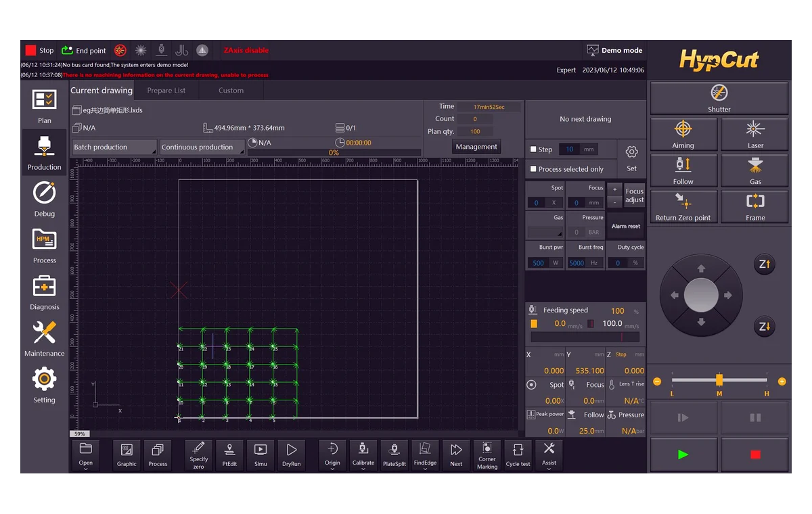Click the Z up button
Screen dimensions: 812x514
[764, 264]
